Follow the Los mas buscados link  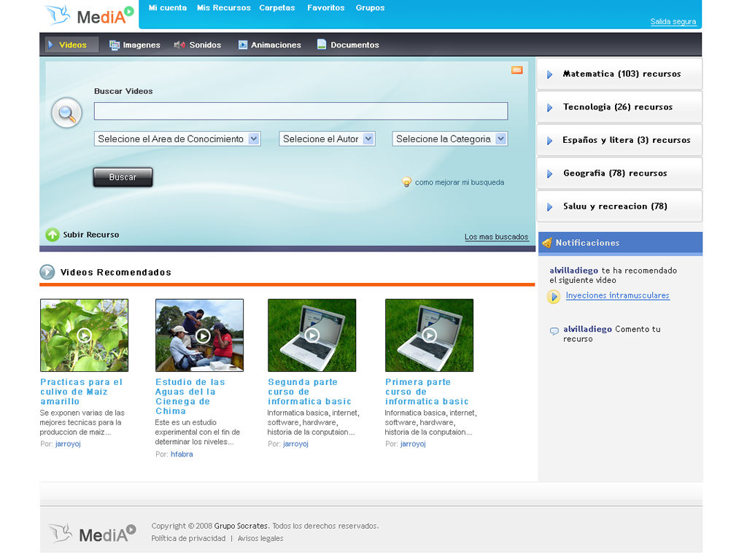click(x=496, y=237)
